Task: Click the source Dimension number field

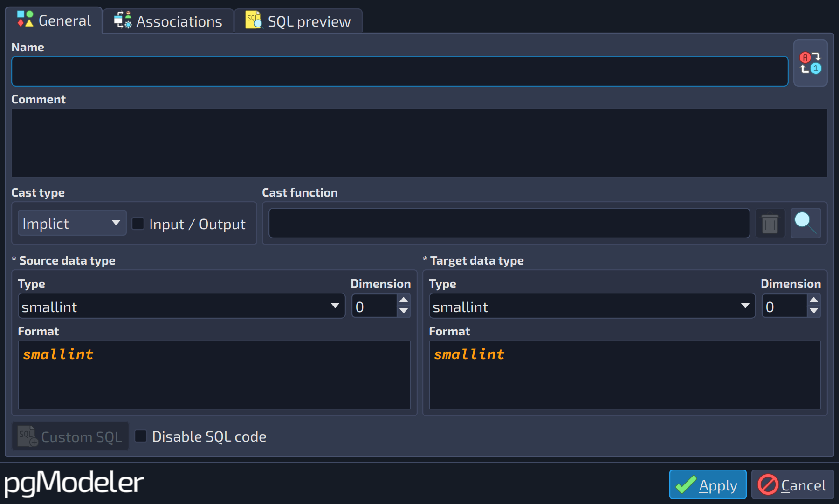Action: point(374,306)
